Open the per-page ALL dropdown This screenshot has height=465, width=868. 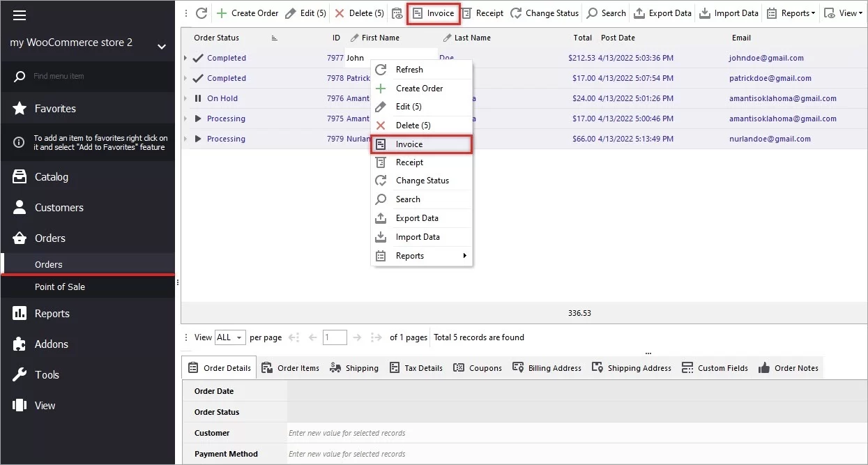(230, 337)
